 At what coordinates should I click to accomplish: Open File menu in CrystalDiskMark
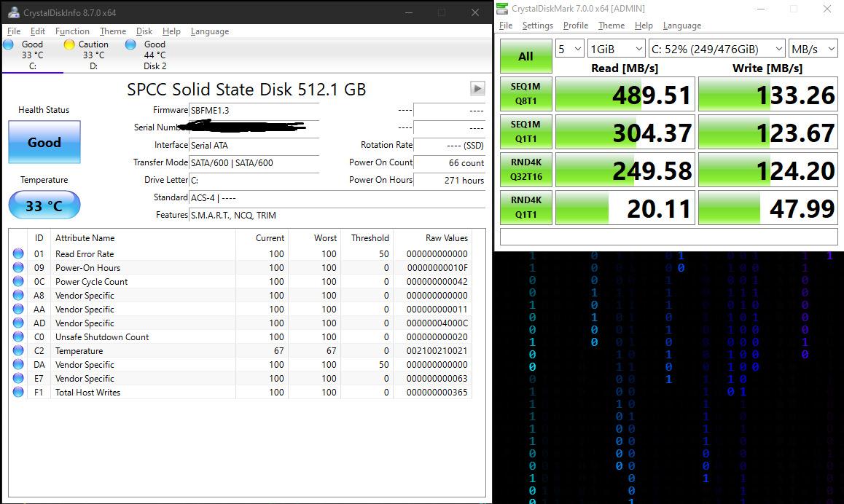point(506,25)
